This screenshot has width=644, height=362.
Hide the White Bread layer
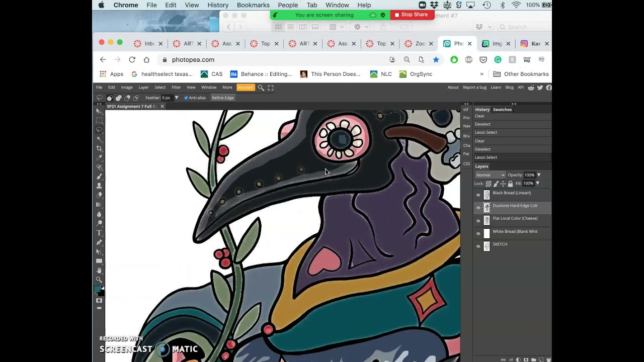pyautogui.click(x=478, y=234)
